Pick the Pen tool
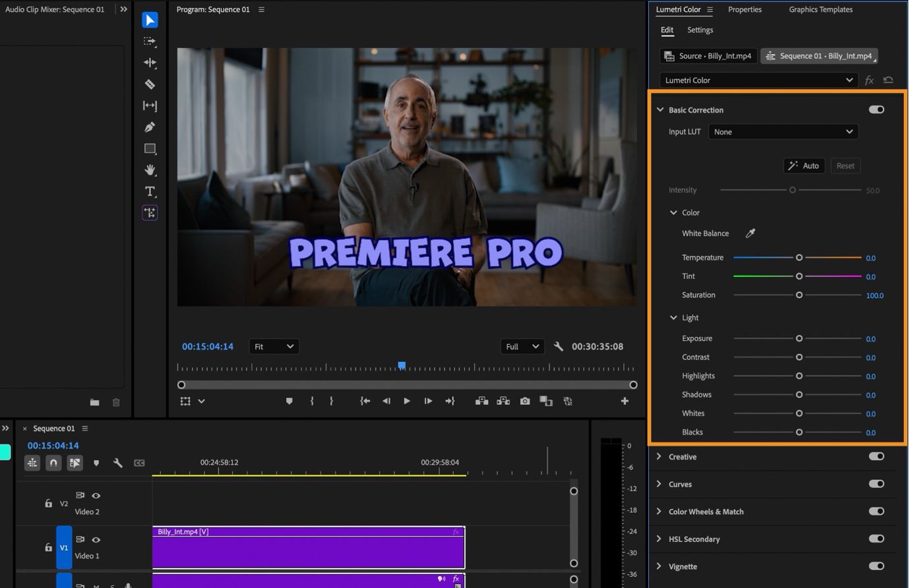910x588 pixels. (150, 127)
